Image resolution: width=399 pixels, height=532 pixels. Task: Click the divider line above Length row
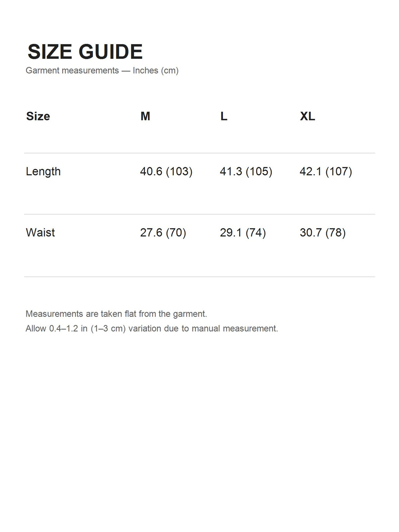pos(199,153)
